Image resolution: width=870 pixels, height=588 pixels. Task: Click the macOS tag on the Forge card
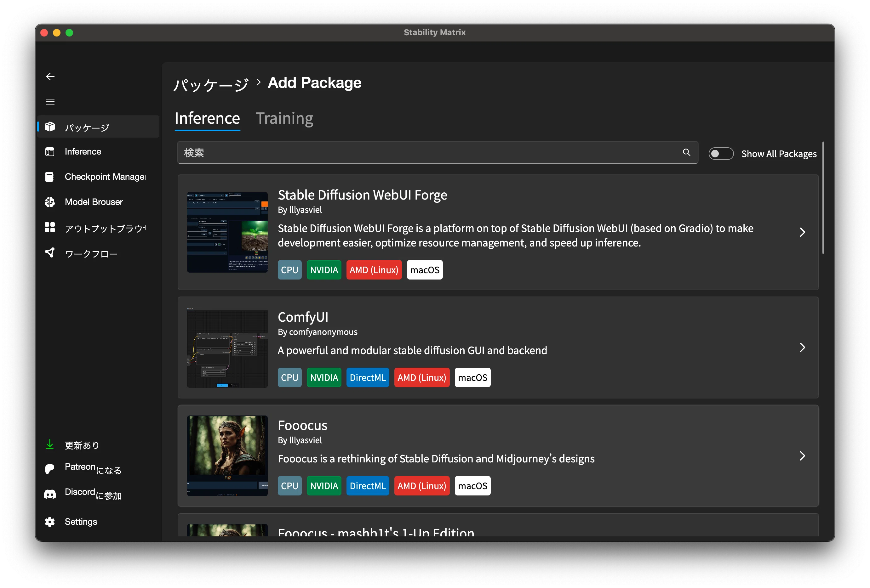(425, 270)
